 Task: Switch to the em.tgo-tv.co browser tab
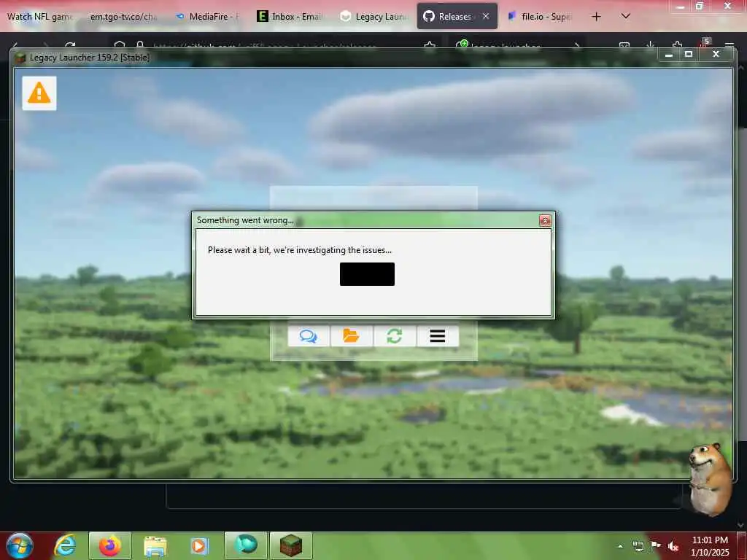pos(123,17)
